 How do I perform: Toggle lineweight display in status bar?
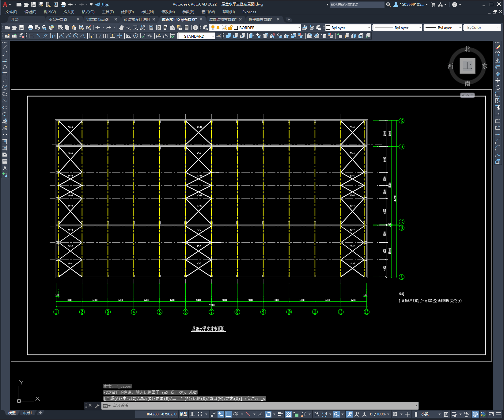(x=281, y=414)
